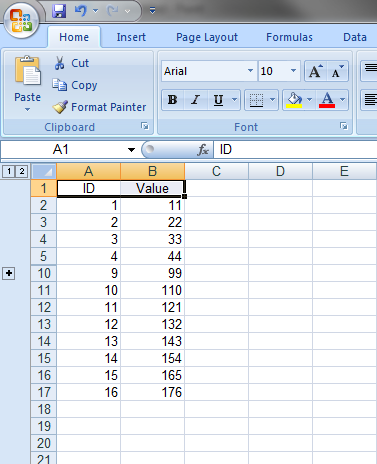
Task: Click the Redo arrow icon
Action: 112,11
